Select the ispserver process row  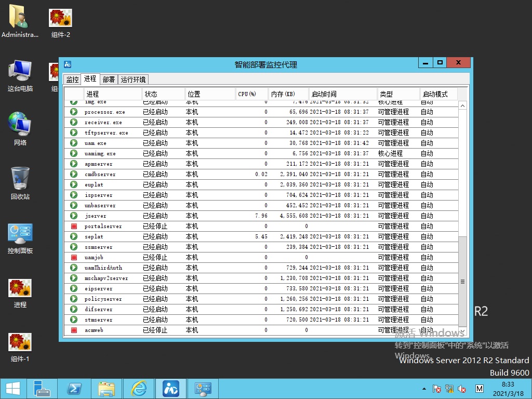click(x=261, y=195)
